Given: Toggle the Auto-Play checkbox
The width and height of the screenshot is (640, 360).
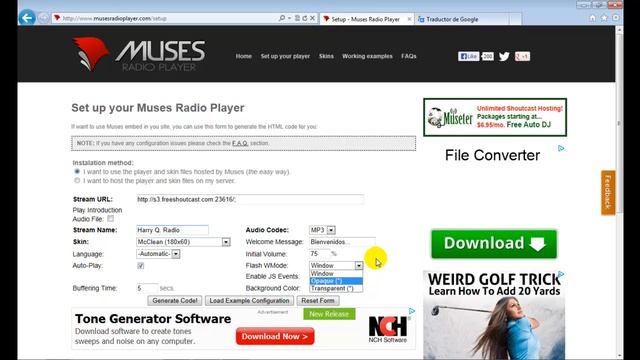Looking at the screenshot, I should point(140,266).
